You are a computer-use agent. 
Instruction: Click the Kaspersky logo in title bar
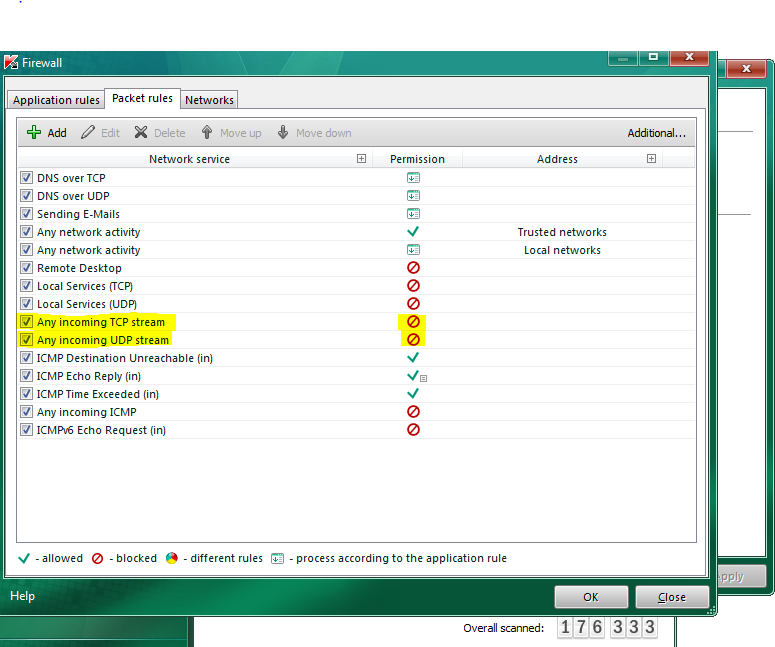[x=11, y=62]
